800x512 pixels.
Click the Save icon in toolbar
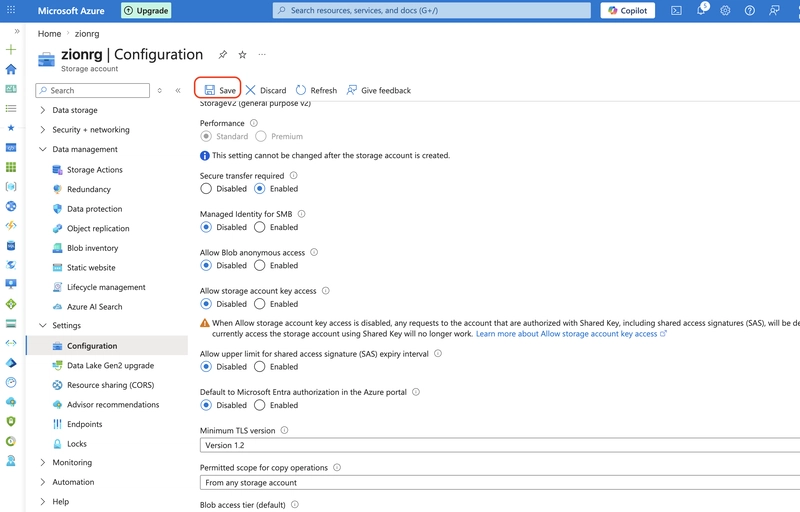coord(210,90)
